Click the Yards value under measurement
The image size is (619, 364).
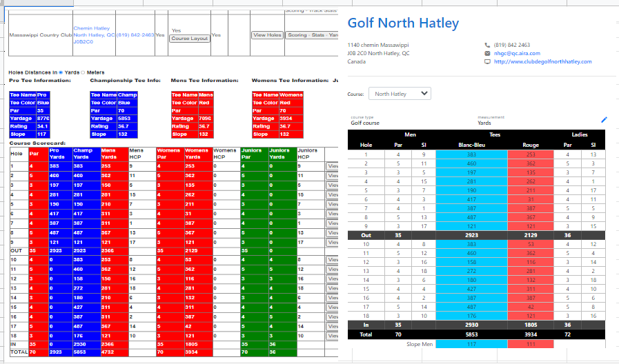pos(484,123)
